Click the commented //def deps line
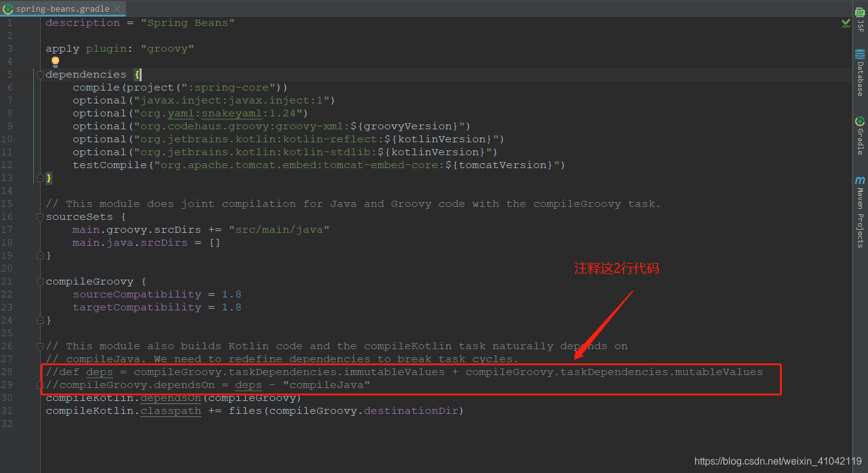868x473 pixels. coord(404,372)
